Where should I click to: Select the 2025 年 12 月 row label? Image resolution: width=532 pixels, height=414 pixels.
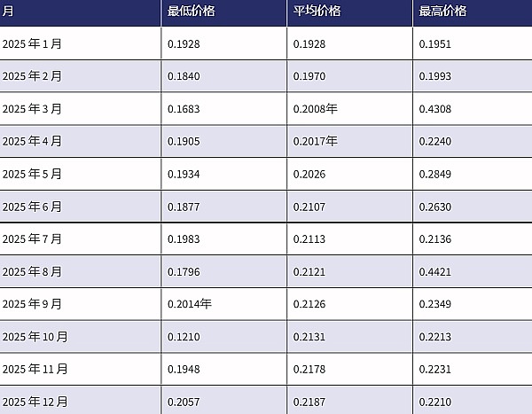[35, 401]
